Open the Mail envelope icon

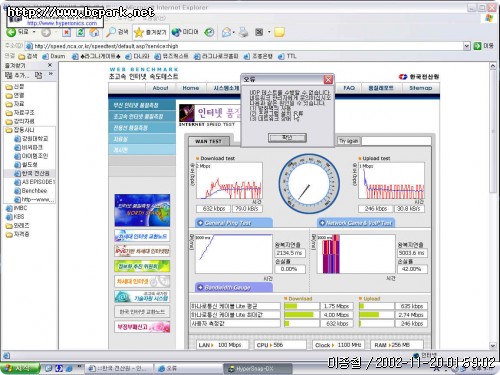point(226,32)
